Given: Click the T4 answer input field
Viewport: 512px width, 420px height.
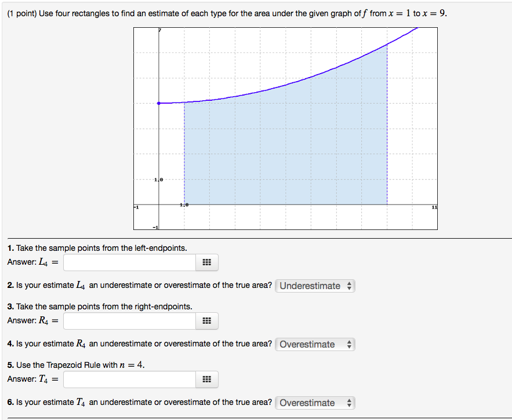Looking at the screenshot, I should [129, 379].
